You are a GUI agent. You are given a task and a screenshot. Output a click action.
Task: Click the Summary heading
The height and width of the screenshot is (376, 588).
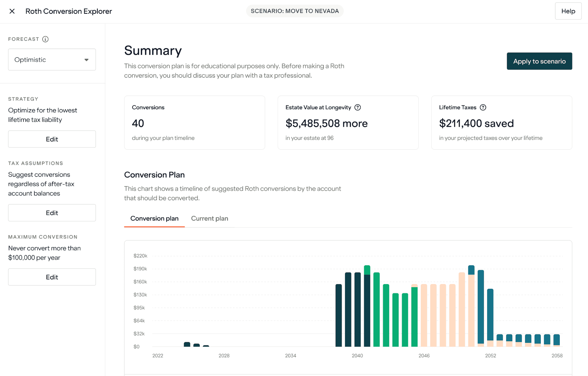pos(153,50)
